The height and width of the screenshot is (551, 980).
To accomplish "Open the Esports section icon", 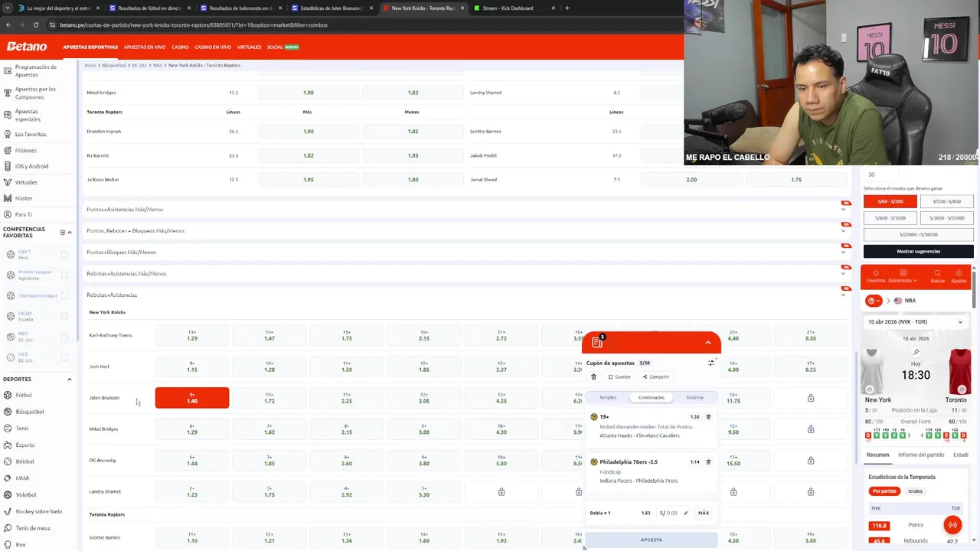I will click(x=8, y=445).
